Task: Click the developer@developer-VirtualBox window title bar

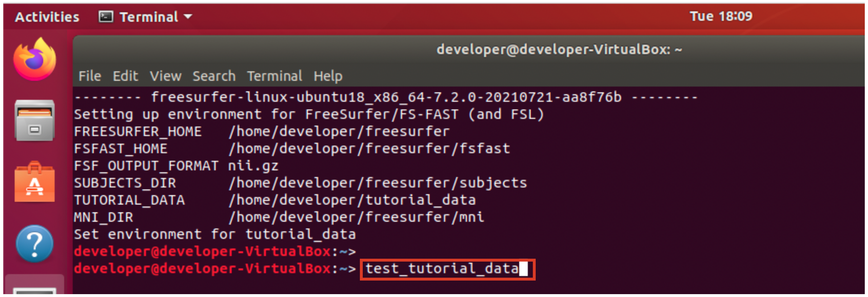Action: click(559, 49)
